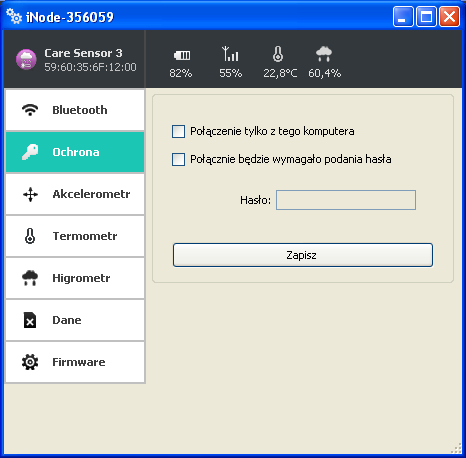Switch to the Akcelerometr tab
This screenshot has height=458, width=466.
coord(75,194)
